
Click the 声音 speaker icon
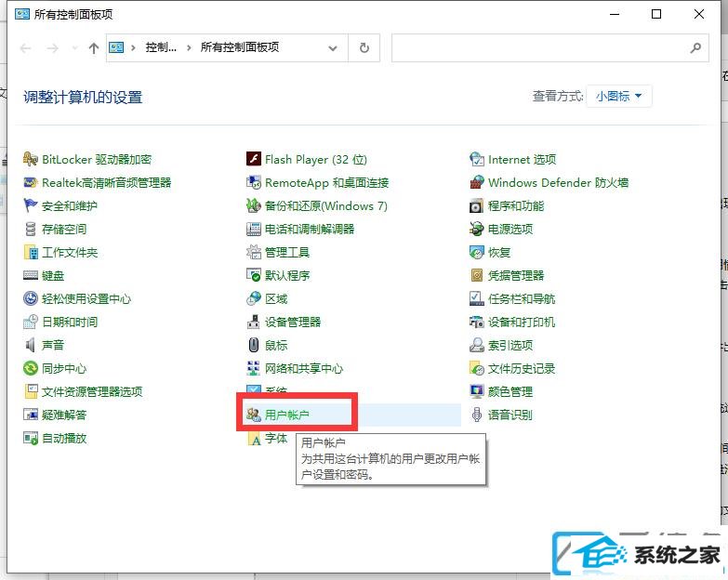tap(30, 345)
